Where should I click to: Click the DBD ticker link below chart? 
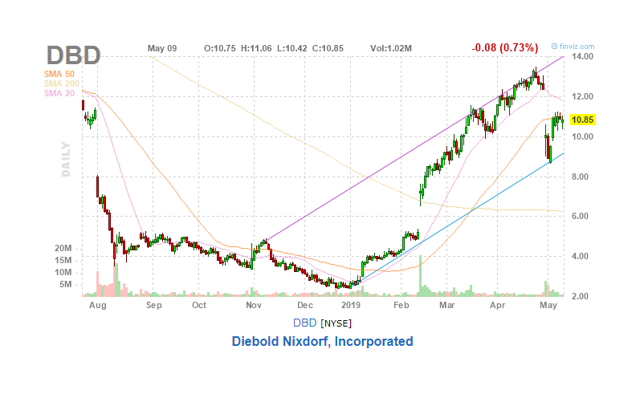pyautogui.click(x=304, y=323)
